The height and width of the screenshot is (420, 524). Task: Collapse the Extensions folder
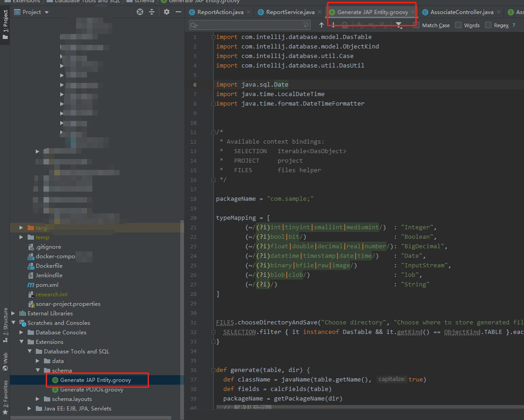[21, 342]
